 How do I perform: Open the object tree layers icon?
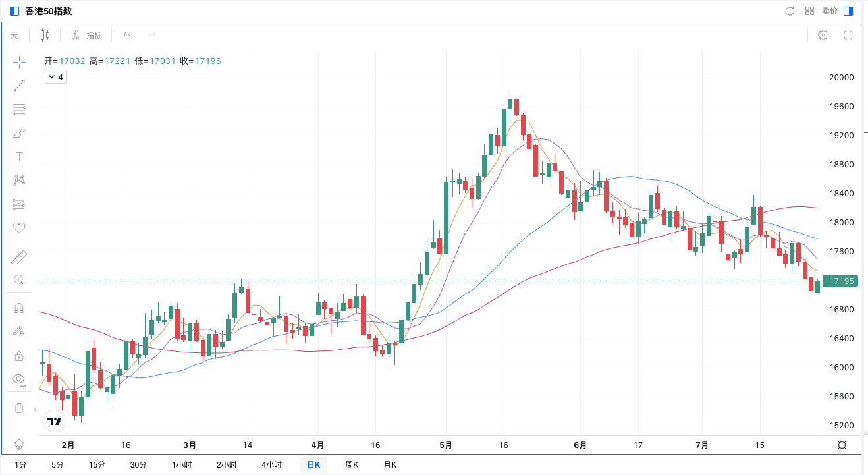(x=19, y=444)
